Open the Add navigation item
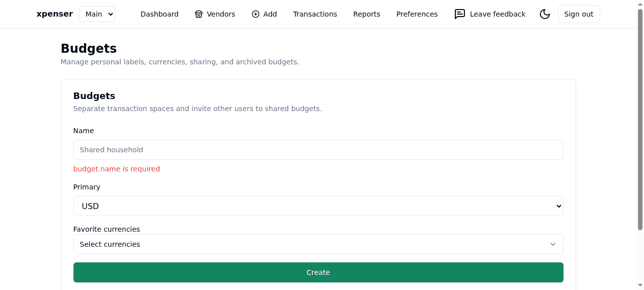644x290 pixels. (x=264, y=14)
